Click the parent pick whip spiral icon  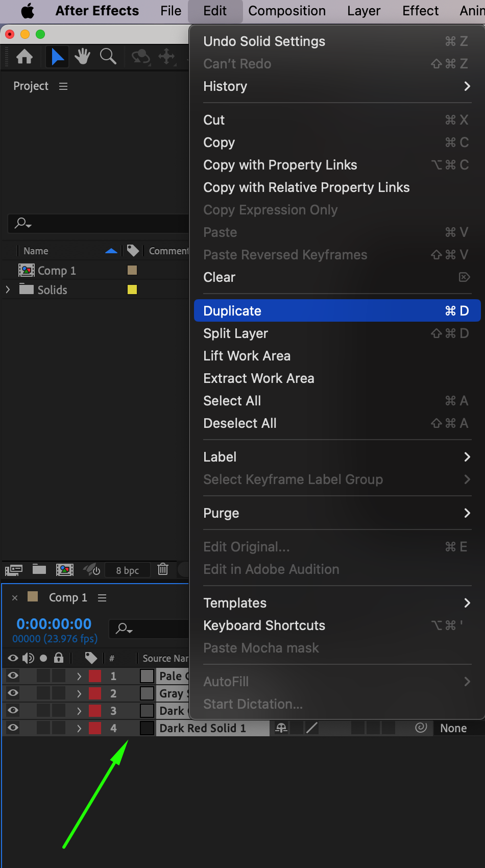pos(421,728)
